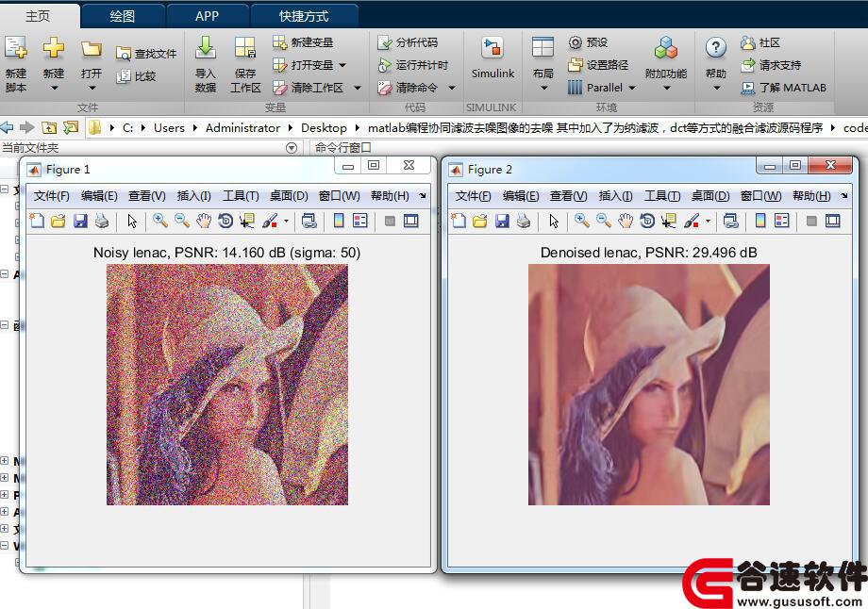
Task: Click Compare (比较) in the file section
Action: click(x=136, y=76)
